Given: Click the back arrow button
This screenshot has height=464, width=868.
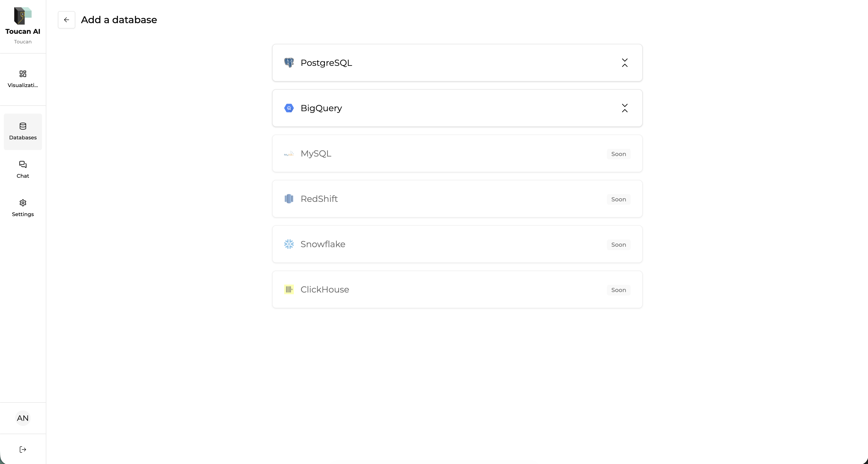Looking at the screenshot, I should (x=66, y=20).
